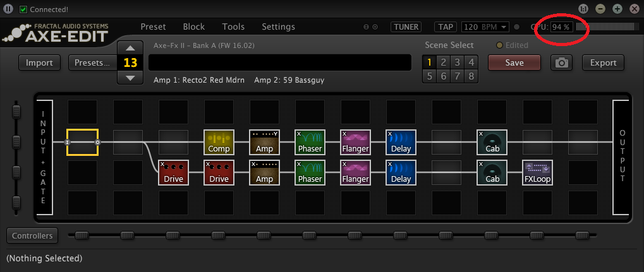The image size is (644, 272).
Task: Click the yellow-highlighted shunt cell
Action: (83, 143)
